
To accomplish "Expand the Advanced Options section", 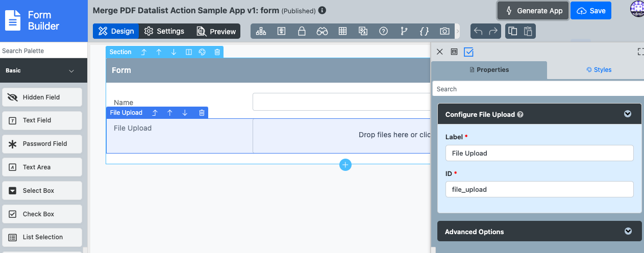I will coord(628,232).
